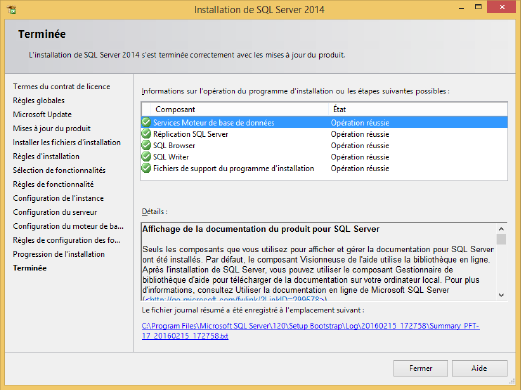Screen dimensions: 522x390
Task: Click Microsoft Update step in sidebar
Action: [42, 114]
